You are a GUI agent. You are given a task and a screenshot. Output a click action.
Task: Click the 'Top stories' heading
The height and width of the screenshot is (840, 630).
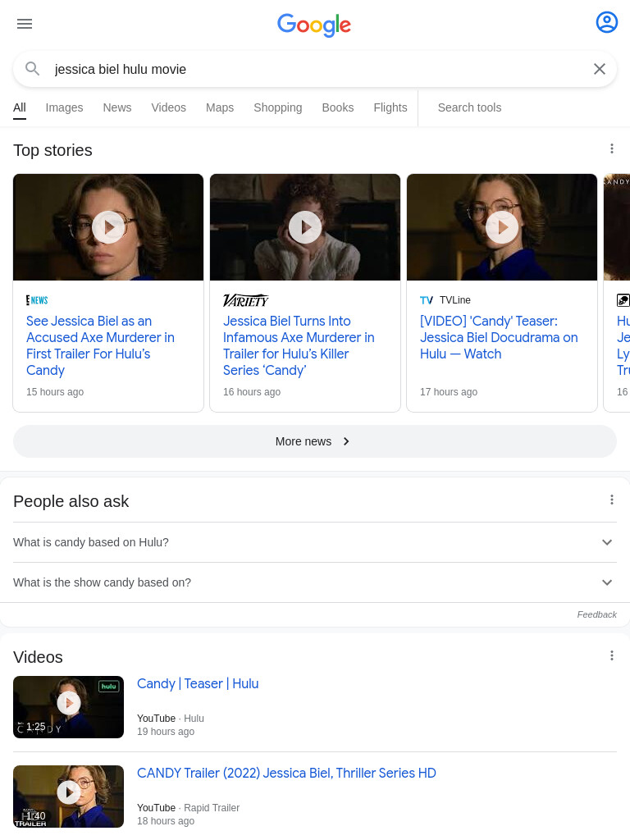[52, 150]
